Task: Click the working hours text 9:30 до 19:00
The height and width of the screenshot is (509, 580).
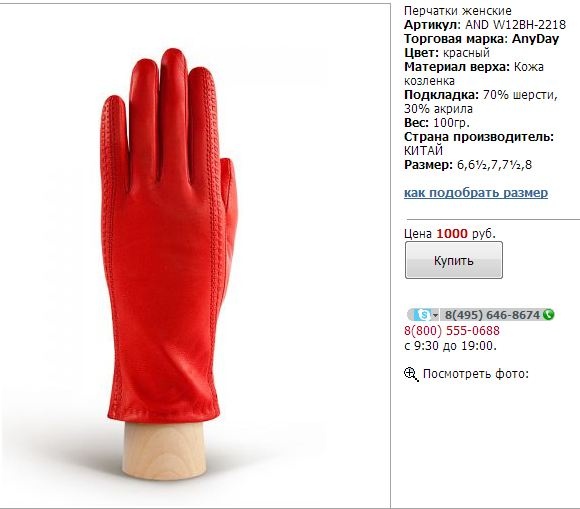Action: coord(455,346)
